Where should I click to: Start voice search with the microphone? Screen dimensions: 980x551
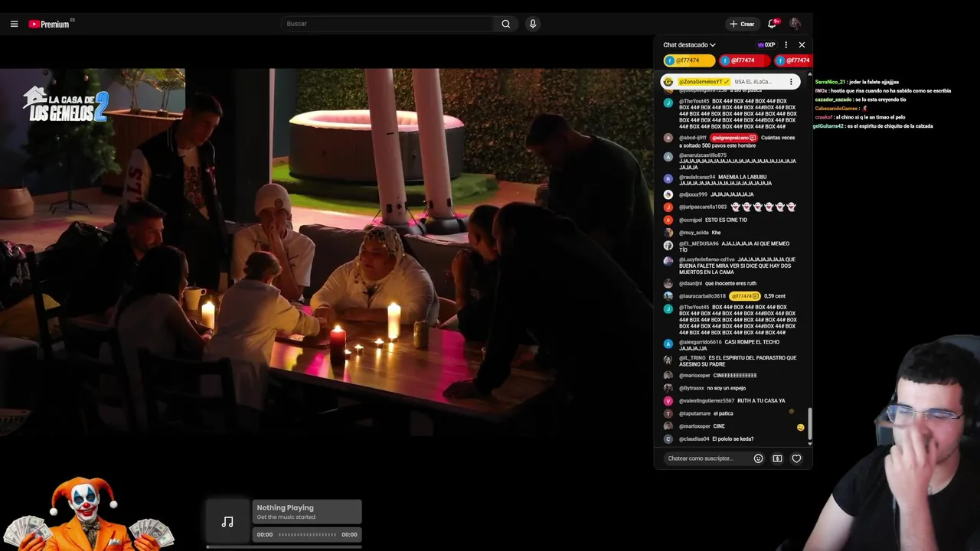click(533, 24)
